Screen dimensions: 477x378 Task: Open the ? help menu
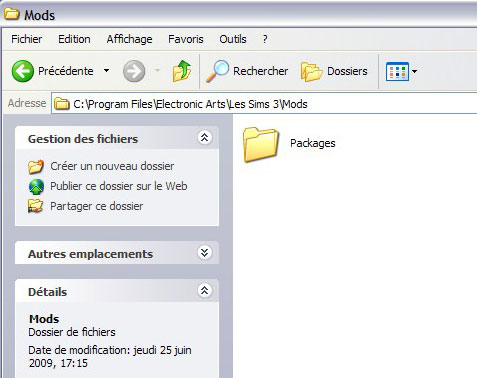click(x=265, y=39)
